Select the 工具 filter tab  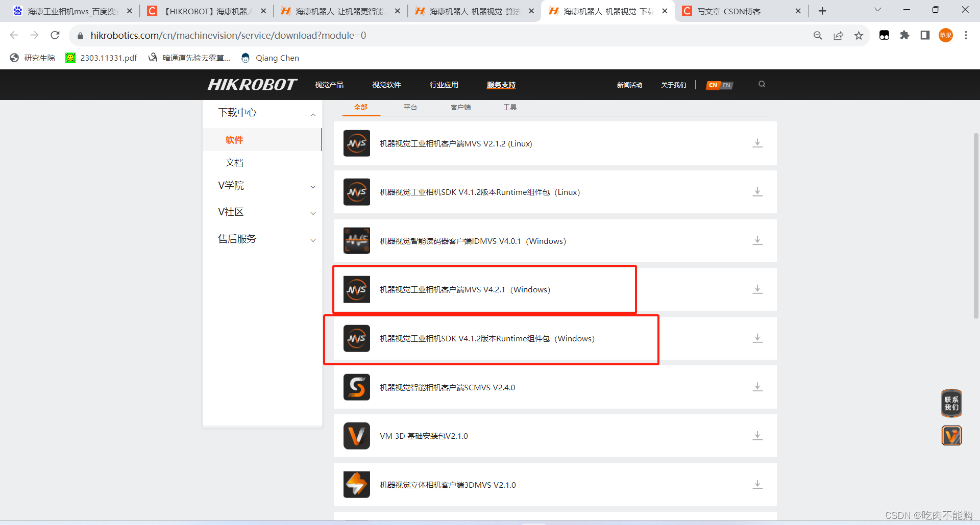(x=510, y=107)
